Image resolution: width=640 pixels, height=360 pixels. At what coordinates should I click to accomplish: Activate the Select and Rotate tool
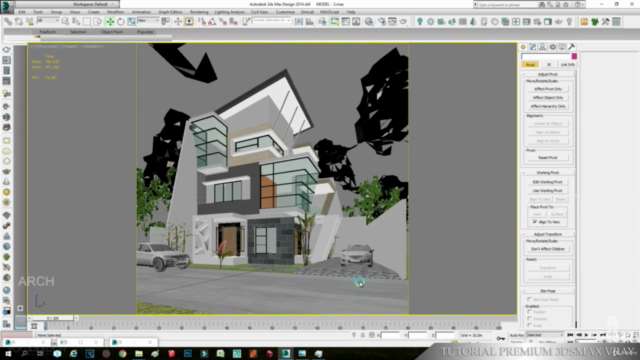pos(121,22)
